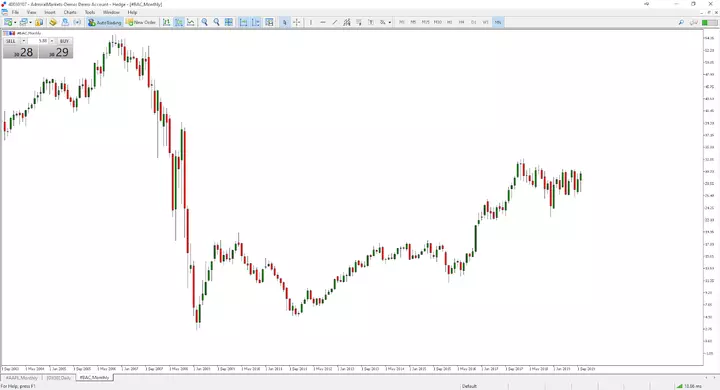The image size is (720, 390).
Task: Select the Trendline drawing tool
Action: pyautogui.click(x=335, y=22)
